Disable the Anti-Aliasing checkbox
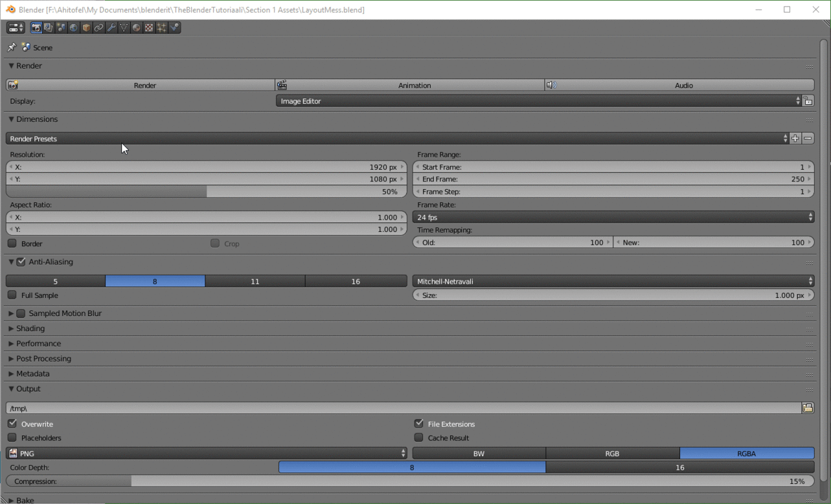Viewport: 831px width, 504px height. point(21,262)
